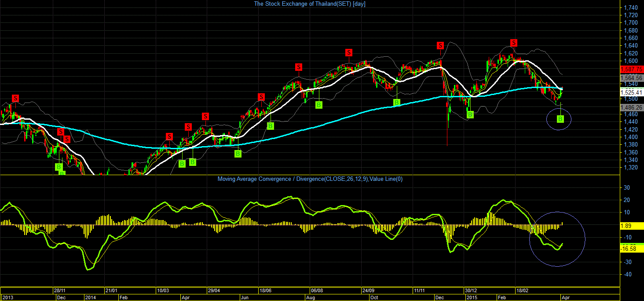Click the Aug month label on timeline
This screenshot has height=301, width=644.
(311, 297)
